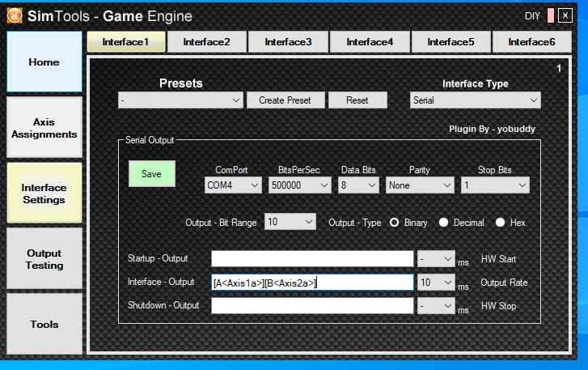Click into the Interface Output text field
The height and width of the screenshot is (370, 588).
point(312,283)
